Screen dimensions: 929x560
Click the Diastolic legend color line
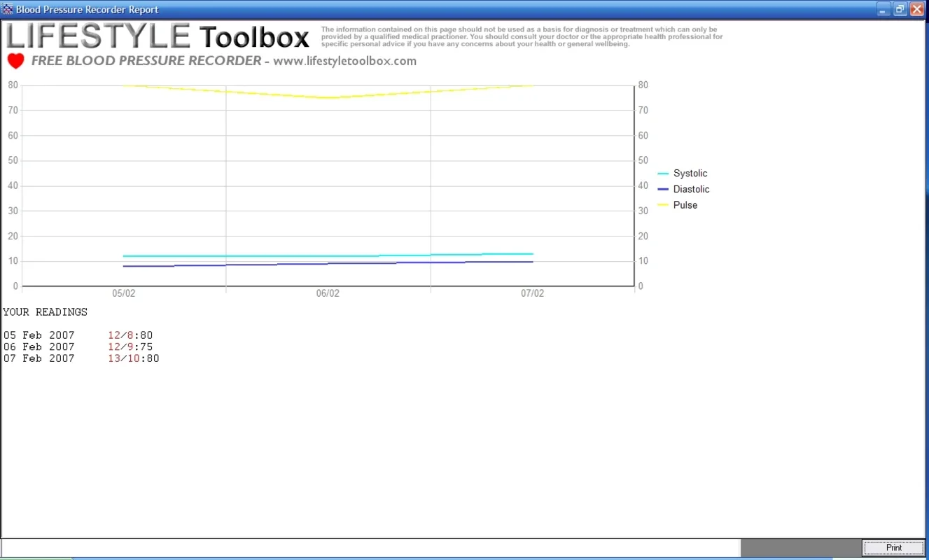(663, 189)
